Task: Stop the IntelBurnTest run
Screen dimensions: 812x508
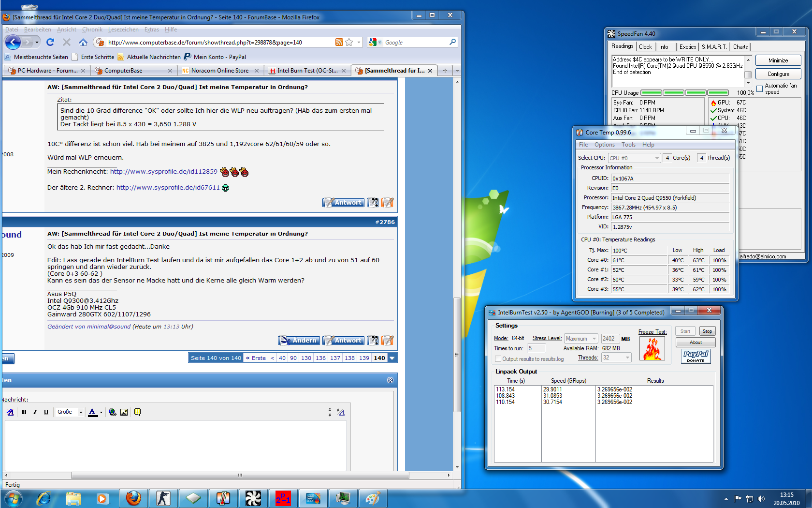Action: click(707, 331)
